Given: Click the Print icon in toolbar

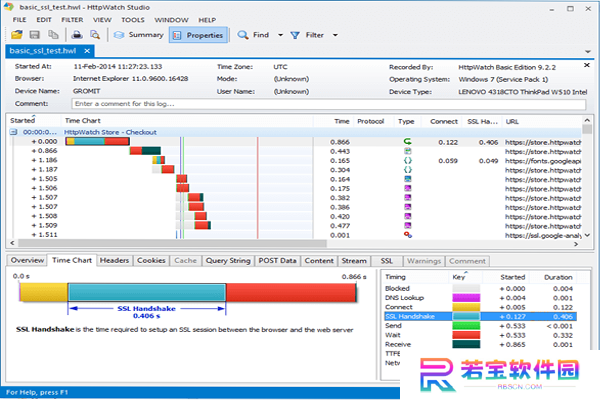Looking at the screenshot, I should pos(77,35).
